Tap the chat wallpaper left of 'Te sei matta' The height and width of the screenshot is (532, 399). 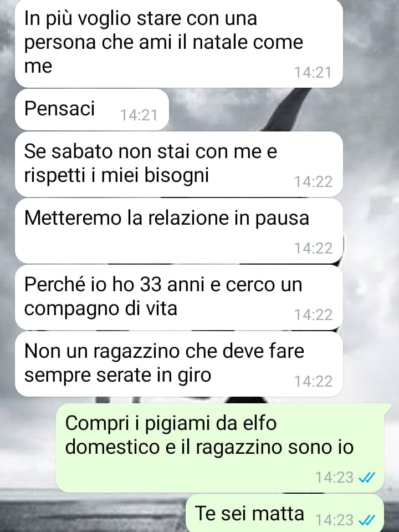tap(91, 513)
